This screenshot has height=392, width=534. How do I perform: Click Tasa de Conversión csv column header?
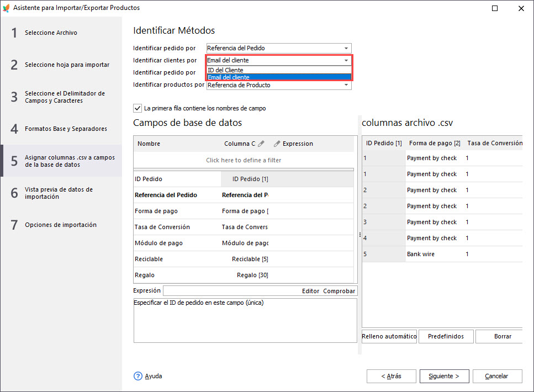click(494, 144)
